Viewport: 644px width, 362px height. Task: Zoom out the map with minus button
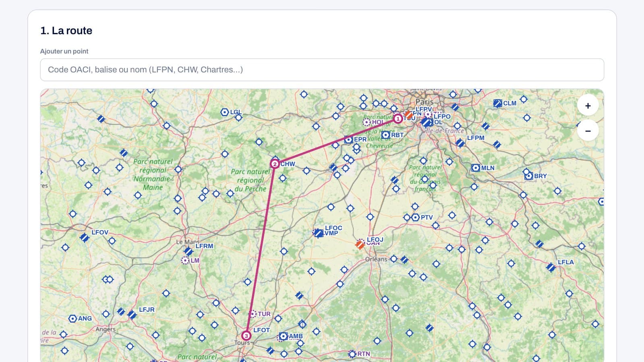pyautogui.click(x=588, y=131)
